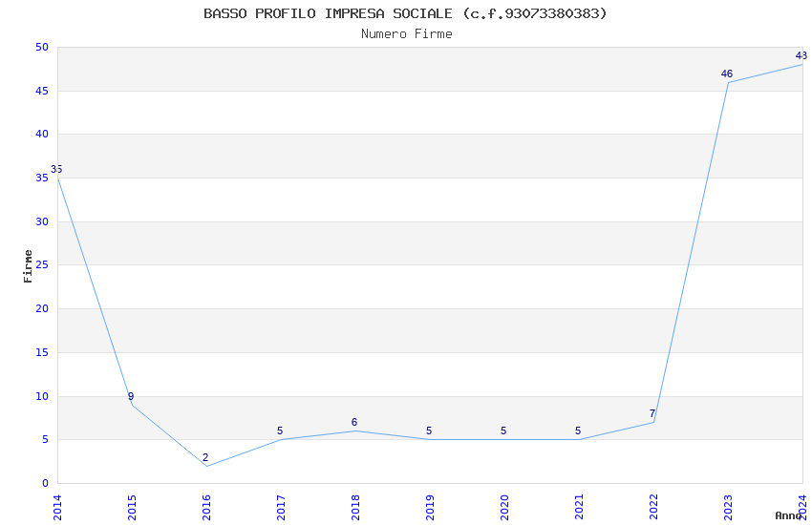
Task: Select the 2023 x-axis year label
Action: coord(728,508)
